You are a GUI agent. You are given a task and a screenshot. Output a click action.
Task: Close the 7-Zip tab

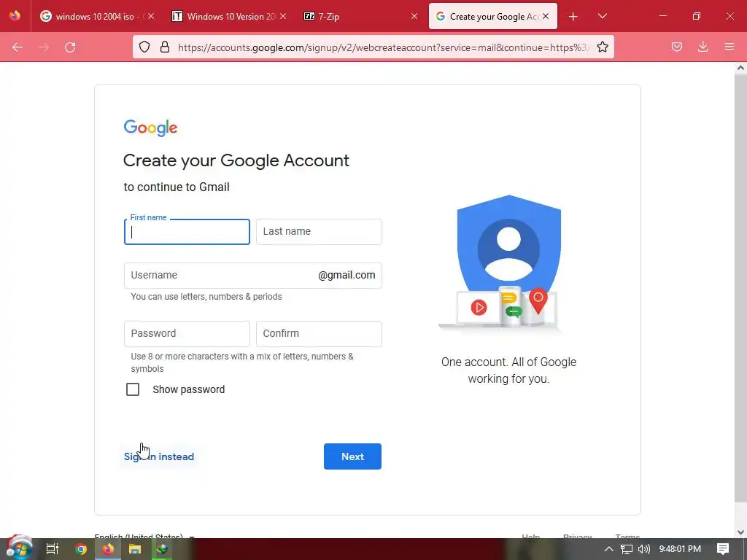click(414, 16)
